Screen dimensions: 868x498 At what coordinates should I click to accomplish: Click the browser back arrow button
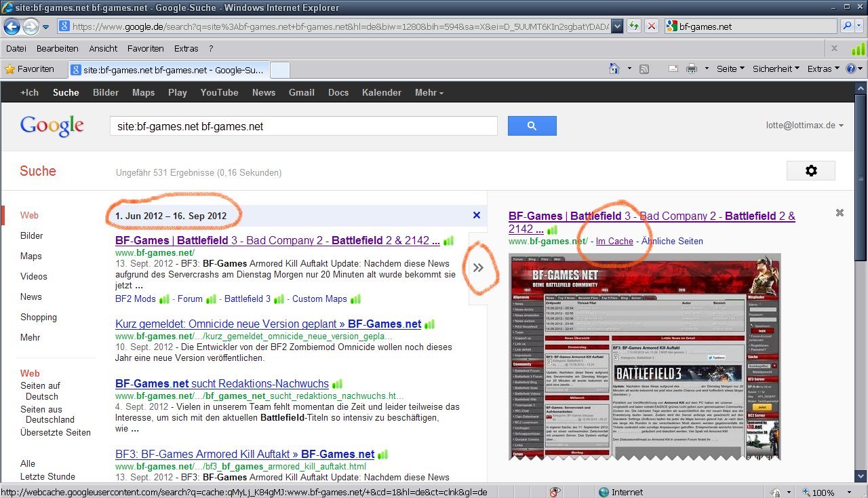12,26
